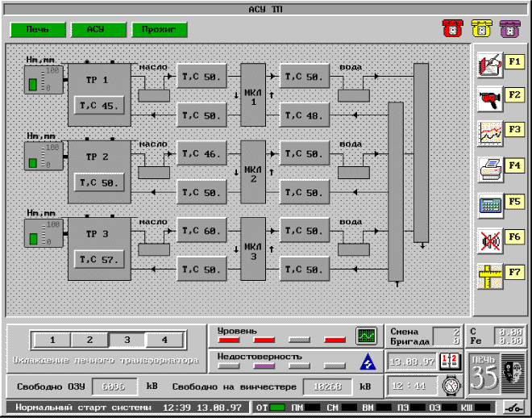Open the F2 video camera icon
Image resolution: width=532 pixels, height=418 pixels.
[x=489, y=98]
